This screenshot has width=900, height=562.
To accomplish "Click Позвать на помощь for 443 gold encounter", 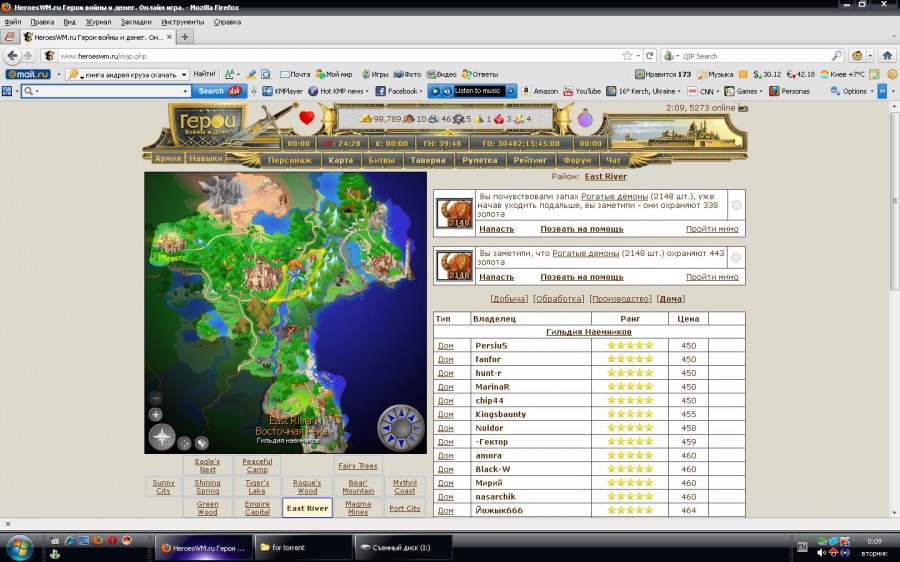I will pyautogui.click(x=581, y=277).
